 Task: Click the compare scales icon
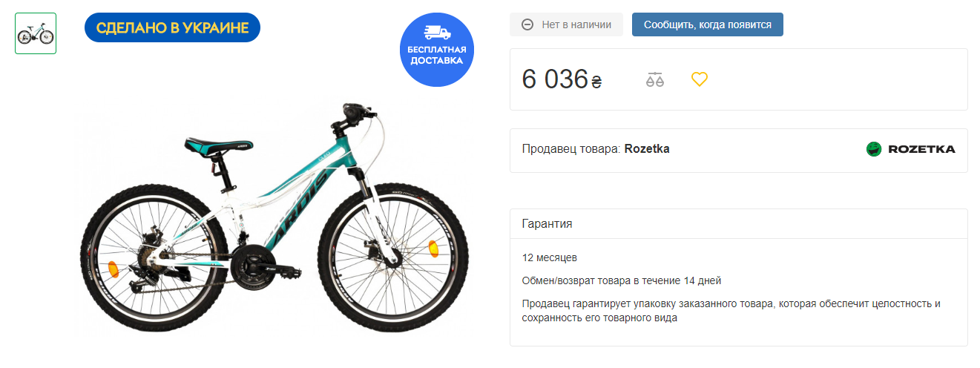654,79
